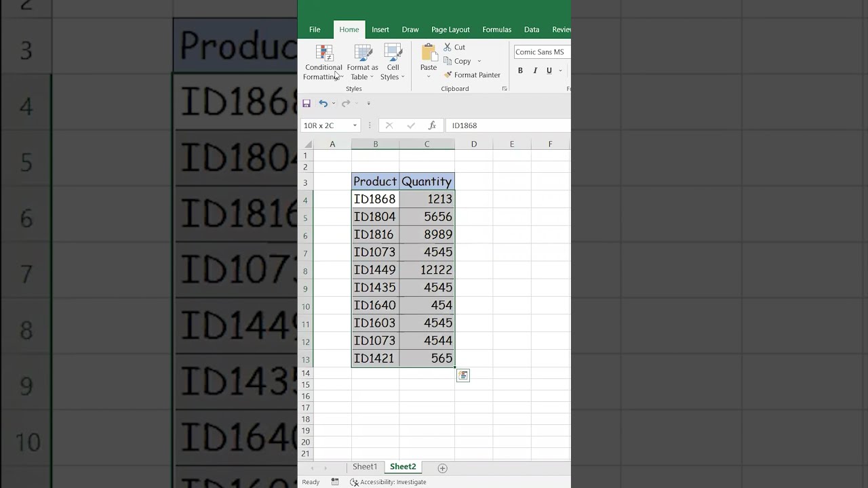Viewport: 868px width, 488px height.
Task: Click the Paste clipboard icon
Action: [x=429, y=53]
